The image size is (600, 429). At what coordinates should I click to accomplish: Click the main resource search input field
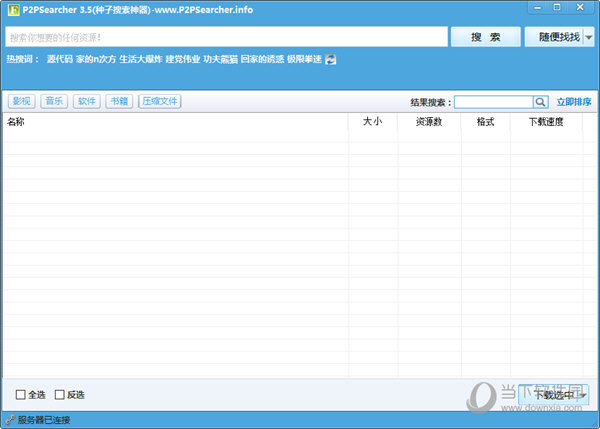(x=223, y=37)
